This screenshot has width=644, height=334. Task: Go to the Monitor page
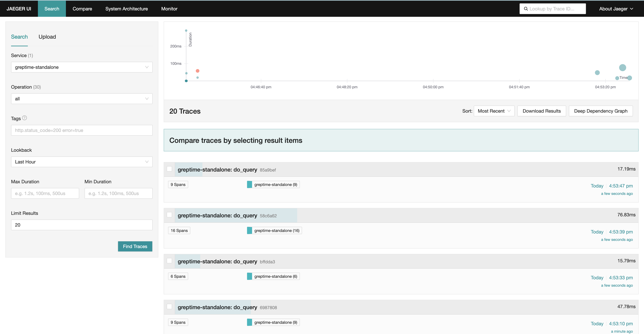tap(169, 9)
